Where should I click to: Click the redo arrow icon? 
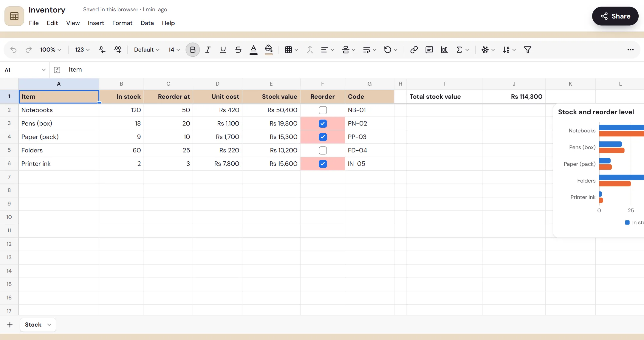click(28, 50)
